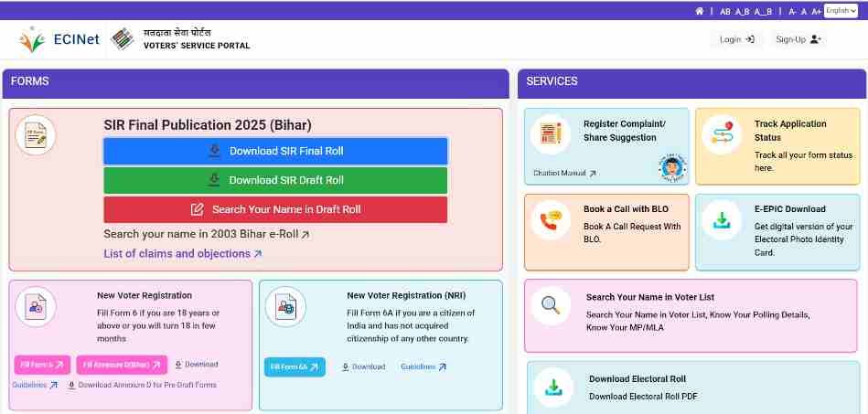Click the Login button
This screenshot has width=868, height=414.
736,39
